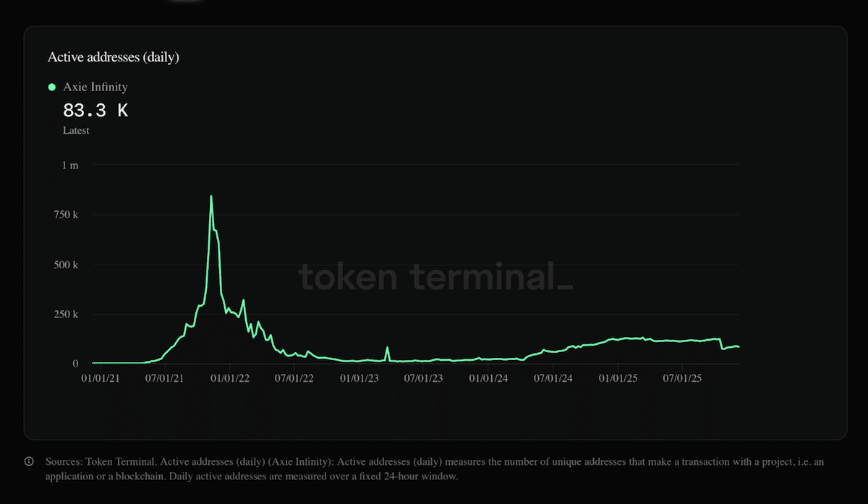Click the Latest label under the value

point(77,131)
